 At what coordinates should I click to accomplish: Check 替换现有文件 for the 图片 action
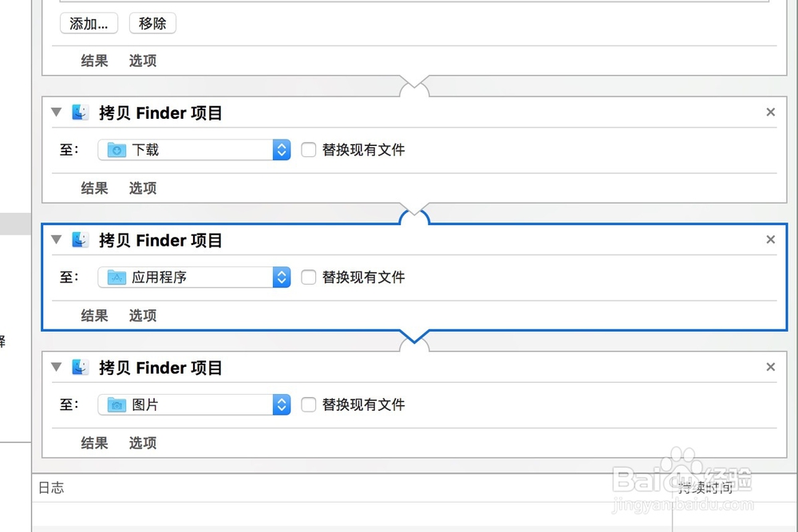point(309,405)
